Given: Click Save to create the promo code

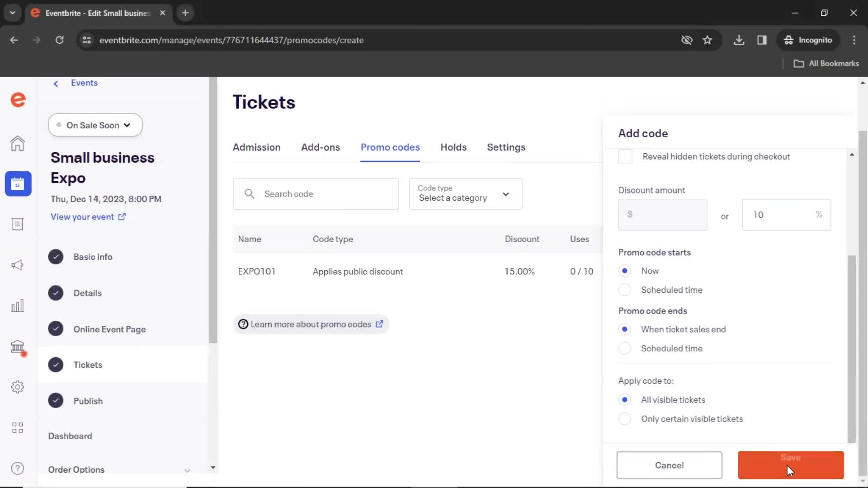Looking at the screenshot, I should (791, 465).
